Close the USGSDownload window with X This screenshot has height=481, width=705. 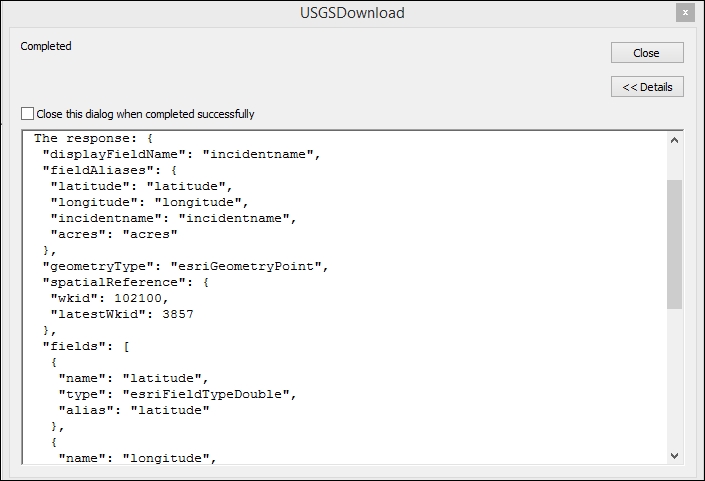[685, 13]
